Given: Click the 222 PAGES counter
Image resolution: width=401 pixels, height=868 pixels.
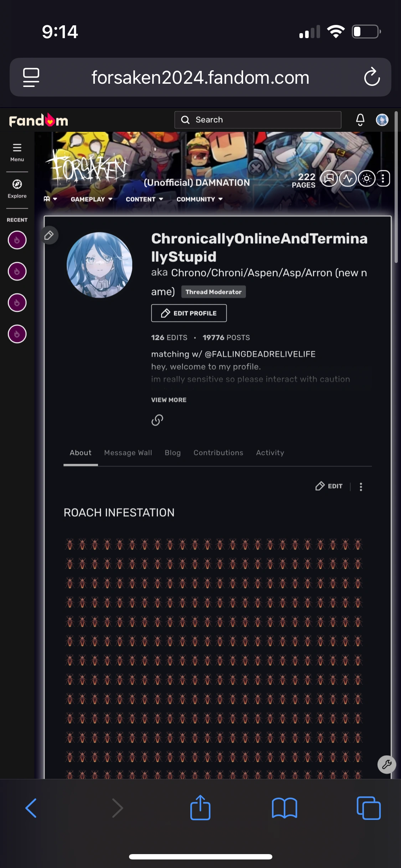Looking at the screenshot, I should [304, 180].
